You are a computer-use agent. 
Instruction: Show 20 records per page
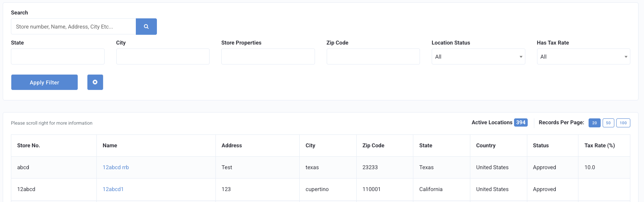click(x=594, y=123)
